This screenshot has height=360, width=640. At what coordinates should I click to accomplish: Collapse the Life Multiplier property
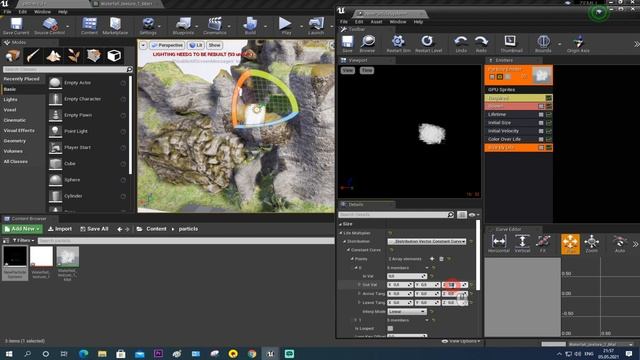click(x=342, y=233)
